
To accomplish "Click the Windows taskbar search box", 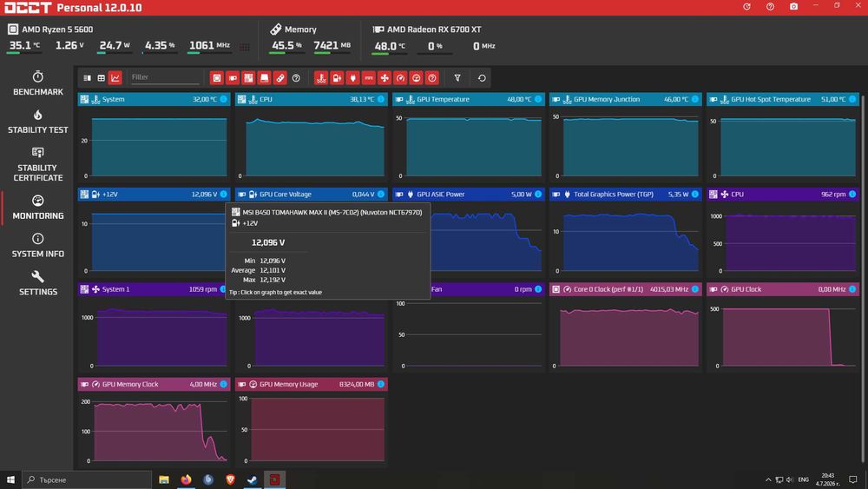I will [x=87, y=479].
